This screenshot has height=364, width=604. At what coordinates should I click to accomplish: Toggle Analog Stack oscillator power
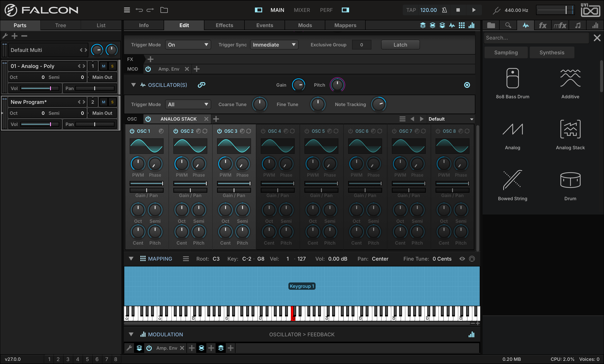(148, 119)
